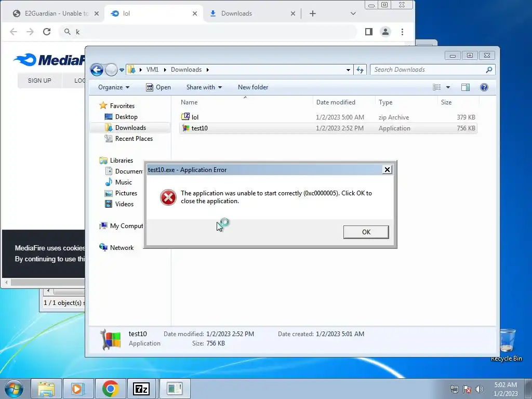Expand the arrow after Downloads breadcrumb
This screenshot has height=399, width=532.
(207, 70)
